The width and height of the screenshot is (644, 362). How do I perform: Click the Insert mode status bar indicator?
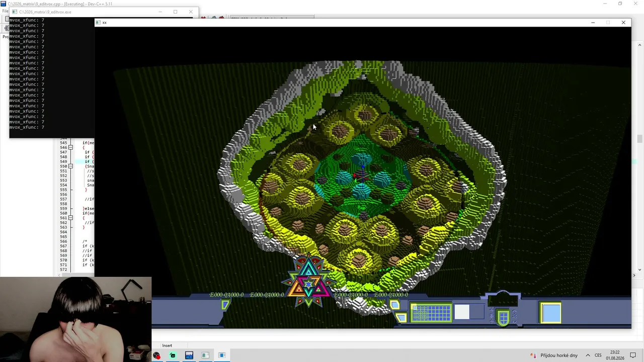[x=167, y=345]
